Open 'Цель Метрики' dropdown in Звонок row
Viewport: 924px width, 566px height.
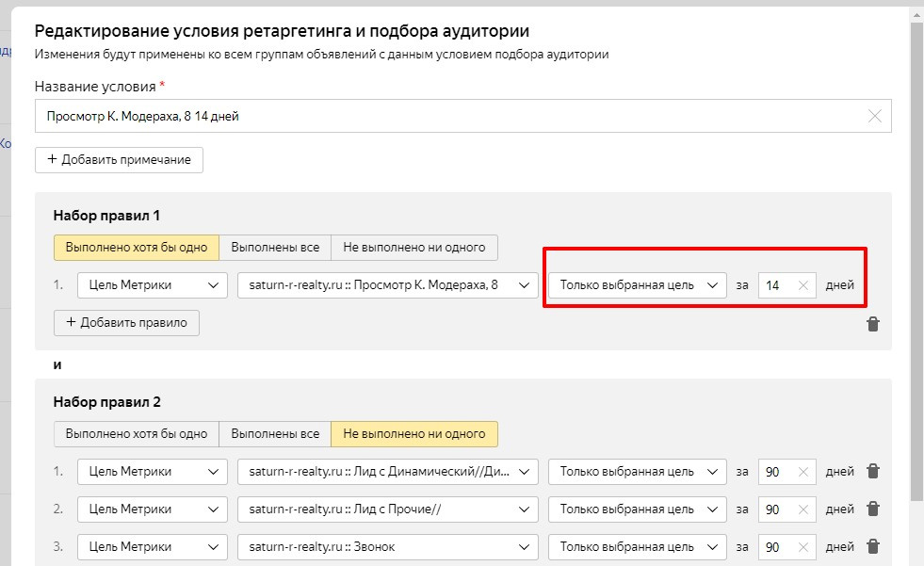(x=152, y=547)
